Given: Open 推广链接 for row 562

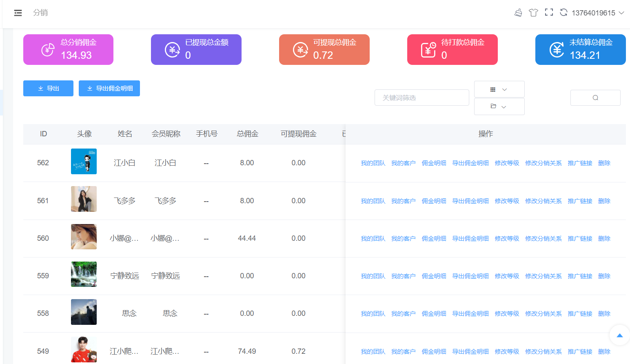Looking at the screenshot, I should 580,163.
